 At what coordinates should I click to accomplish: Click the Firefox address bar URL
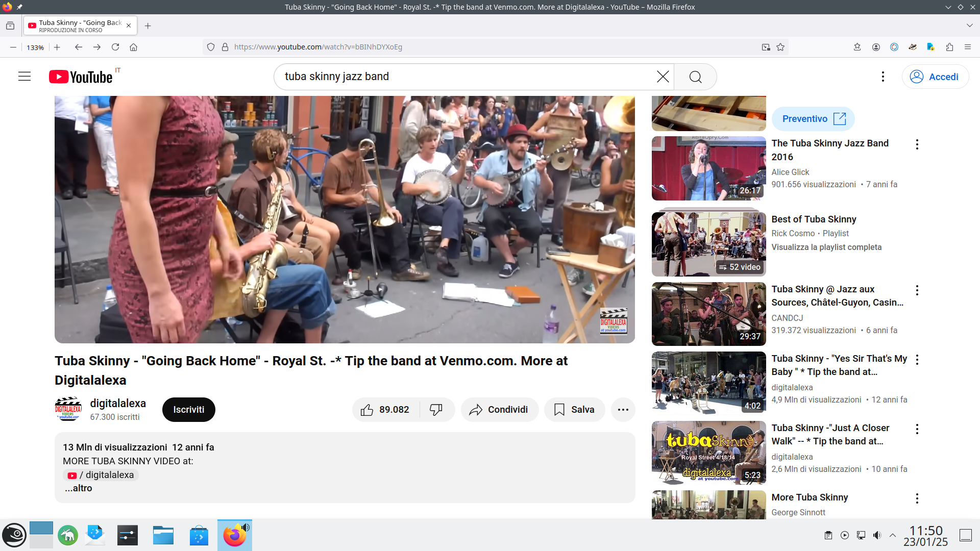pos(317,47)
